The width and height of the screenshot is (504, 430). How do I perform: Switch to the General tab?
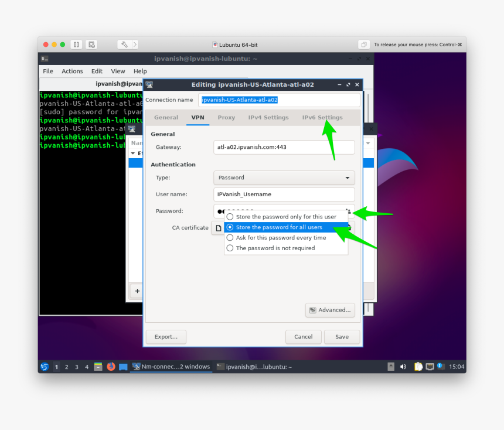pos(166,118)
